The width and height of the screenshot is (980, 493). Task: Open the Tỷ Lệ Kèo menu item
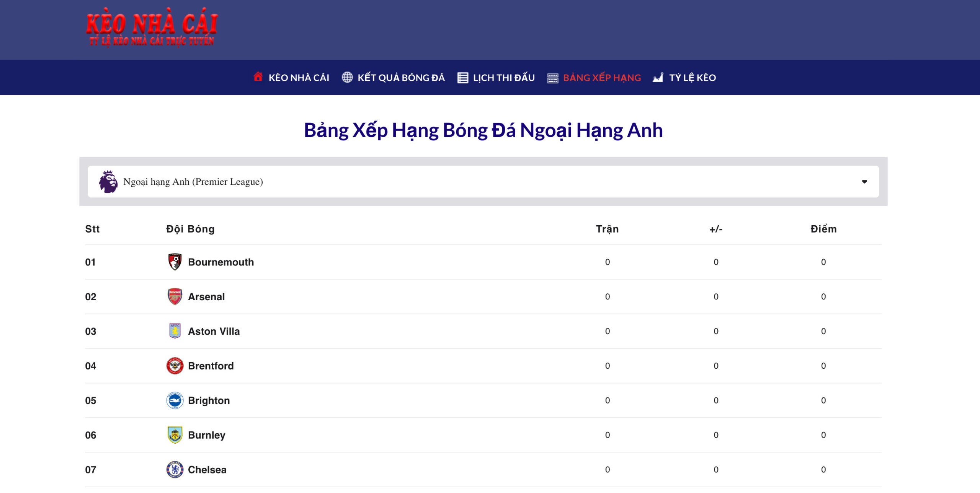click(692, 78)
